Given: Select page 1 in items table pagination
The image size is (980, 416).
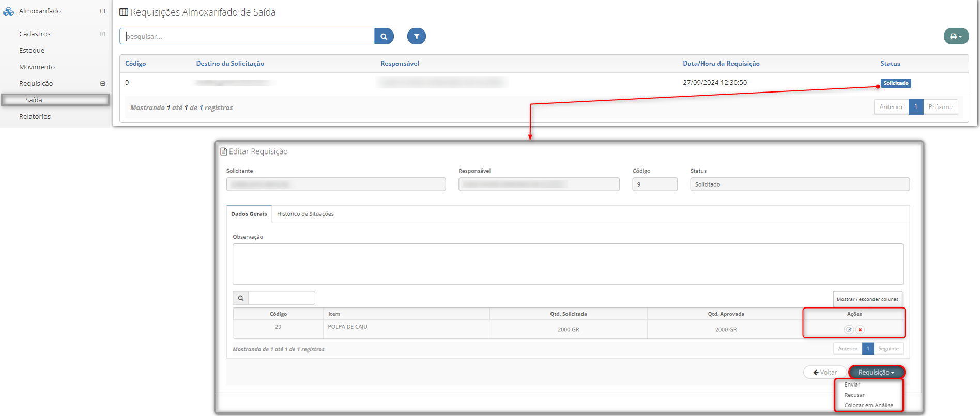Looking at the screenshot, I should (x=868, y=349).
